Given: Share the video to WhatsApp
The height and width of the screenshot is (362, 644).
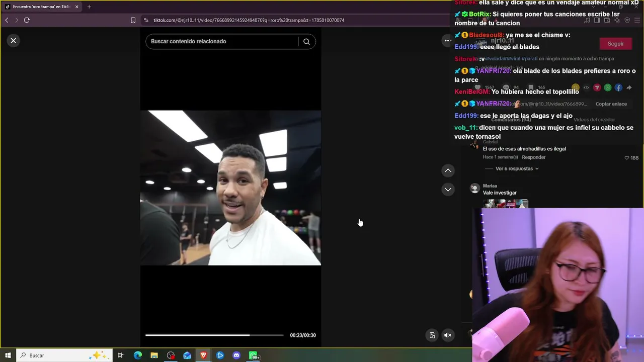Looking at the screenshot, I should [x=608, y=88].
